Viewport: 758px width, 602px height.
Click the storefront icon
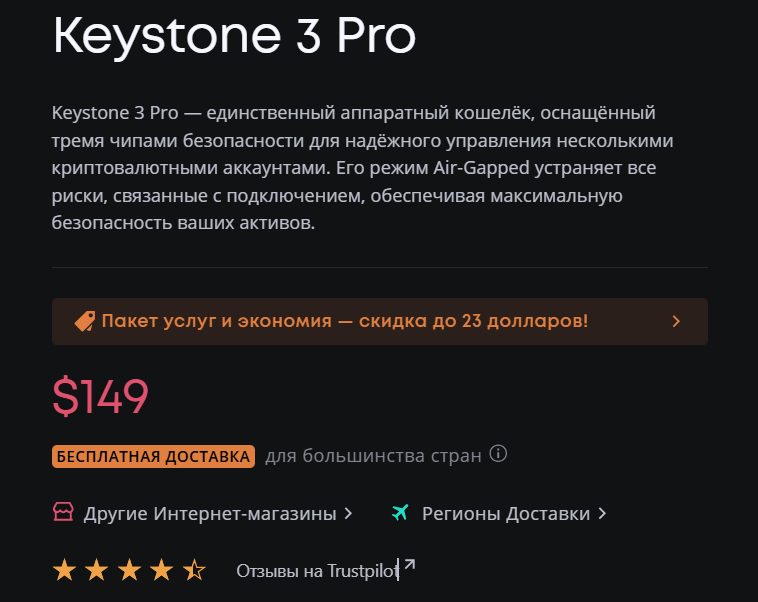coord(63,513)
